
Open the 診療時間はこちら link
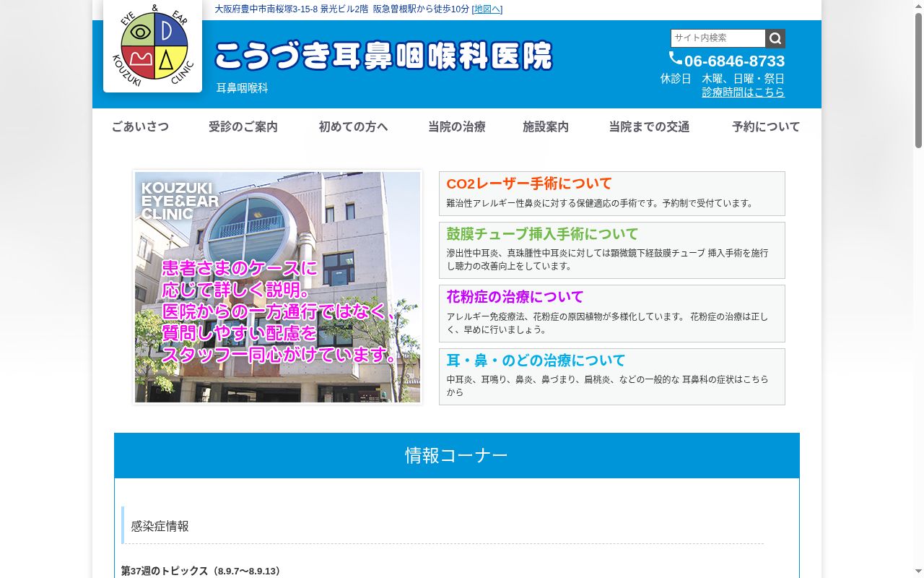pyautogui.click(x=744, y=92)
